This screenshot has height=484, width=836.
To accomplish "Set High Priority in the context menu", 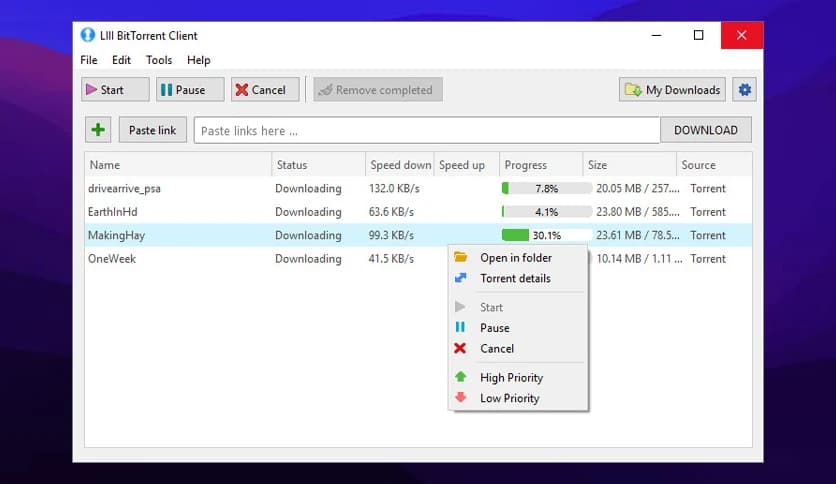I will pyautogui.click(x=518, y=377).
